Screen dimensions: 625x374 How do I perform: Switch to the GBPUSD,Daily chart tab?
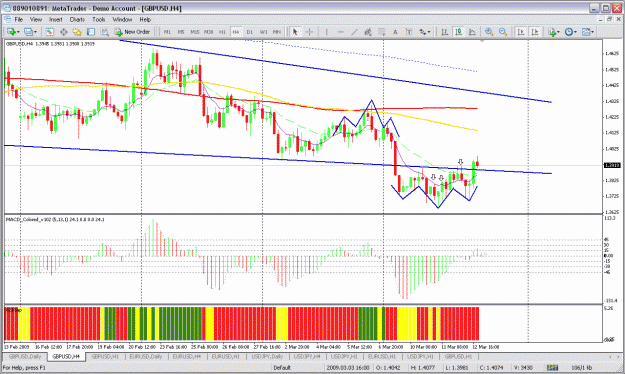[25, 357]
